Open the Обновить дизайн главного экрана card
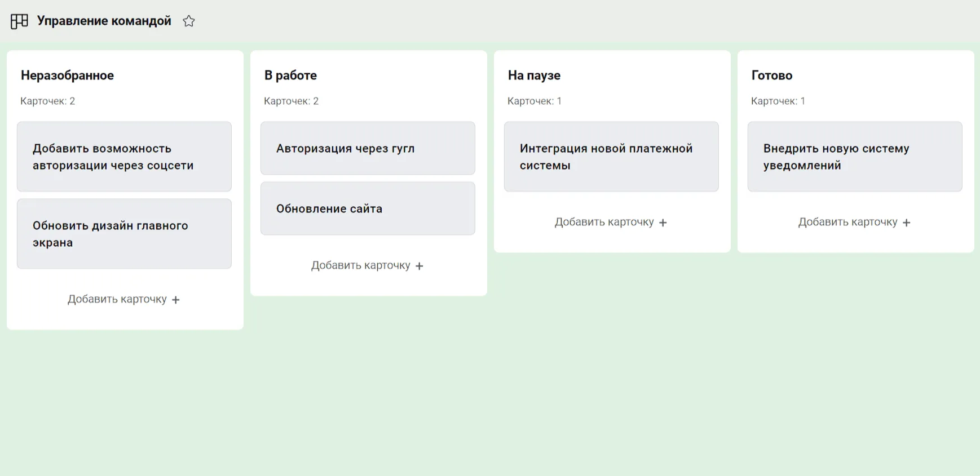The height and width of the screenshot is (476, 980). [124, 234]
